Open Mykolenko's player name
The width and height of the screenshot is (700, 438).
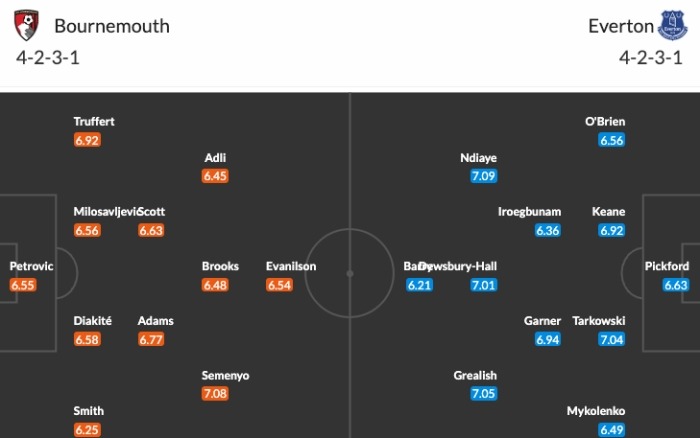tap(596, 410)
